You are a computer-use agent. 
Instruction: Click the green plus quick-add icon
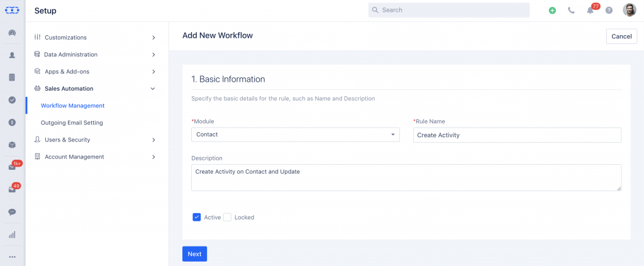coord(552,11)
